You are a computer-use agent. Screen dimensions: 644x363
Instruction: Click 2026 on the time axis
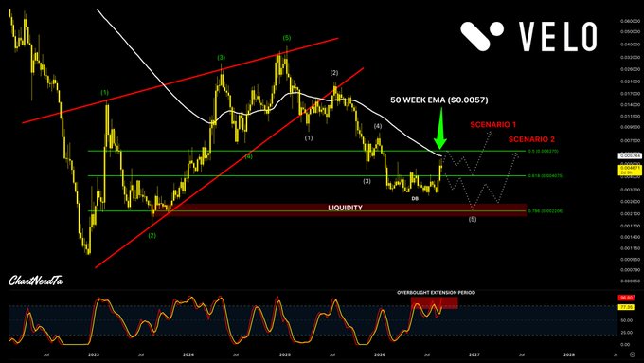380,354
